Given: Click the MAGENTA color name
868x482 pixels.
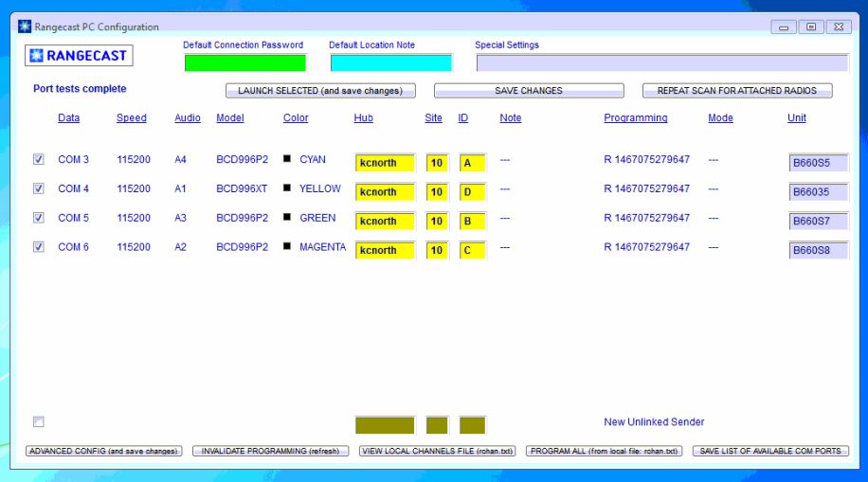Looking at the screenshot, I should (322, 247).
